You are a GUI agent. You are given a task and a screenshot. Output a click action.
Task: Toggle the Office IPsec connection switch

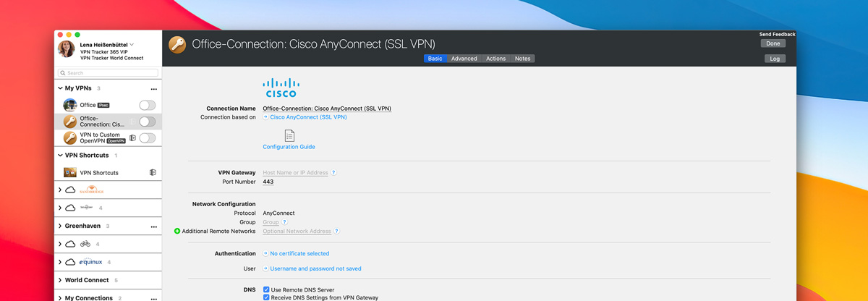[147, 106]
